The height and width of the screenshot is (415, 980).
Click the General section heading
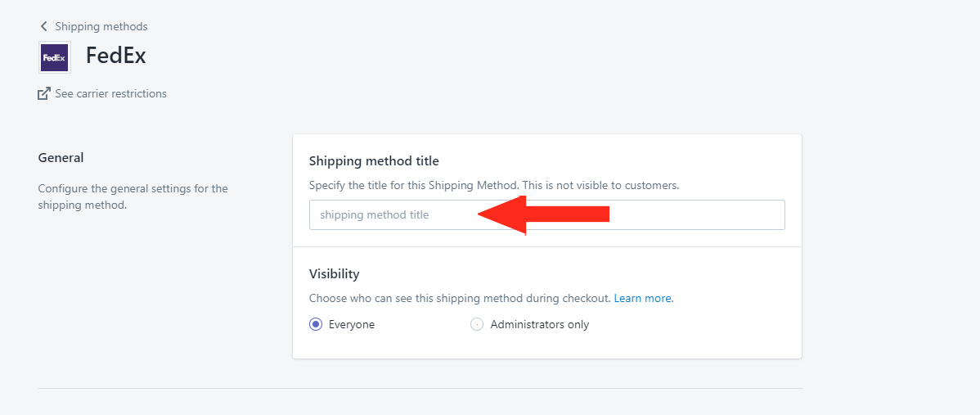pyautogui.click(x=61, y=157)
